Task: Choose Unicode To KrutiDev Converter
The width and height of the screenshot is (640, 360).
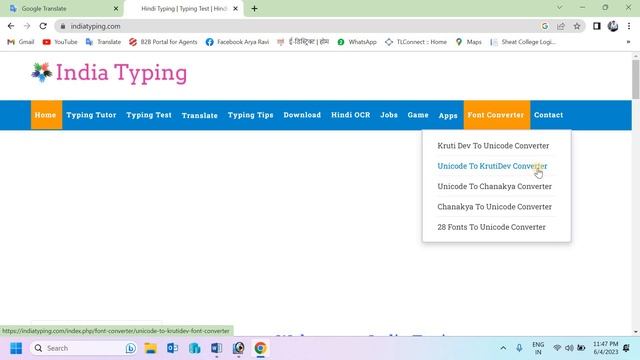Action: point(492,166)
